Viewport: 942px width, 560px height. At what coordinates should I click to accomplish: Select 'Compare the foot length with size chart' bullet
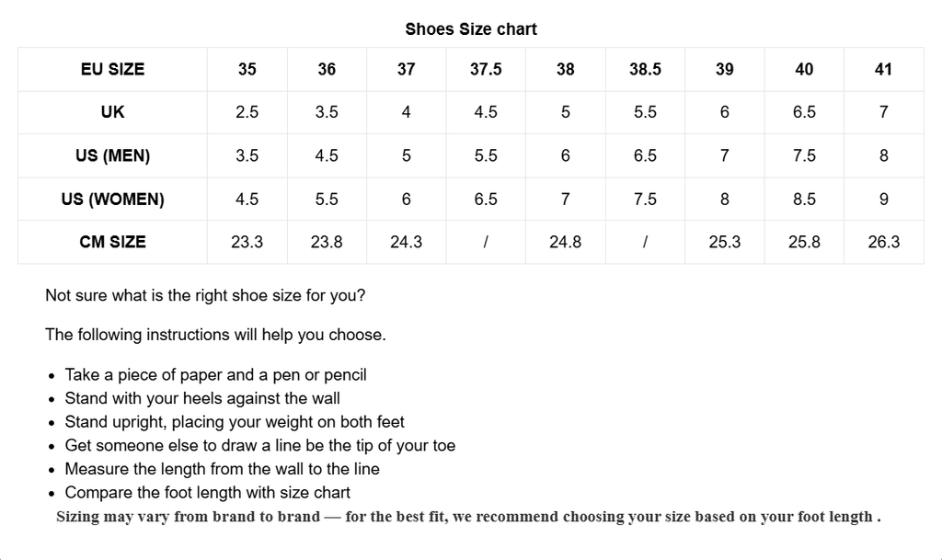tap(207, 492)
